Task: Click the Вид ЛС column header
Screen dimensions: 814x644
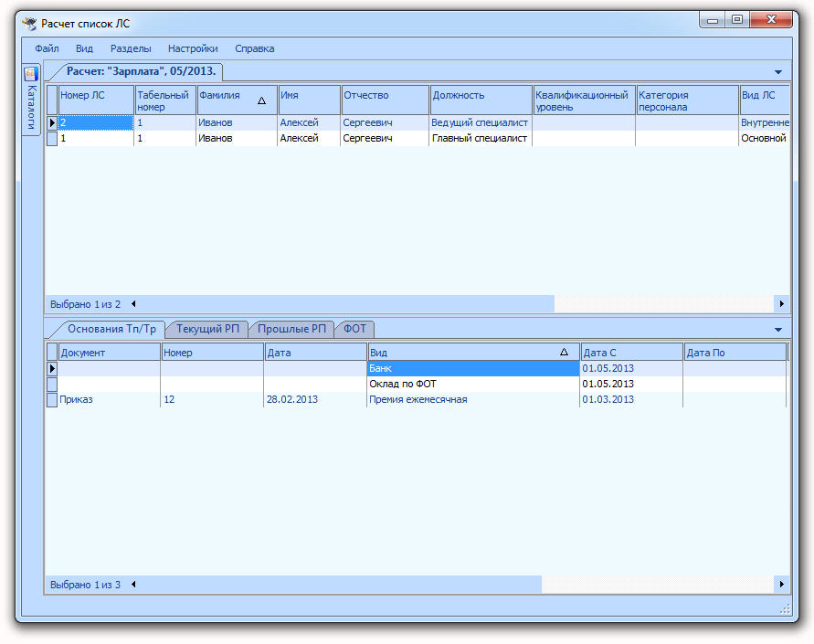Action: point(764,100)
